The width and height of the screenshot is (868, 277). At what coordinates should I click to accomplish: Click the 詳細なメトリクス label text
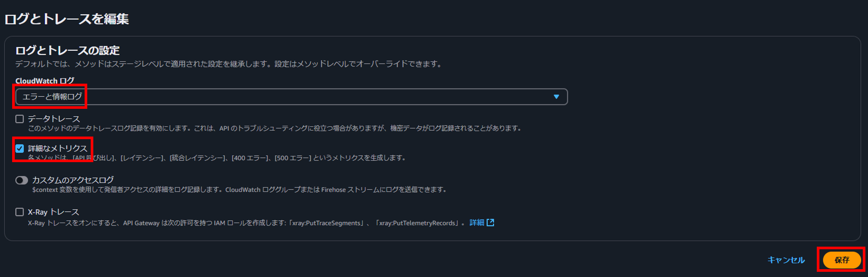[58, 148]
